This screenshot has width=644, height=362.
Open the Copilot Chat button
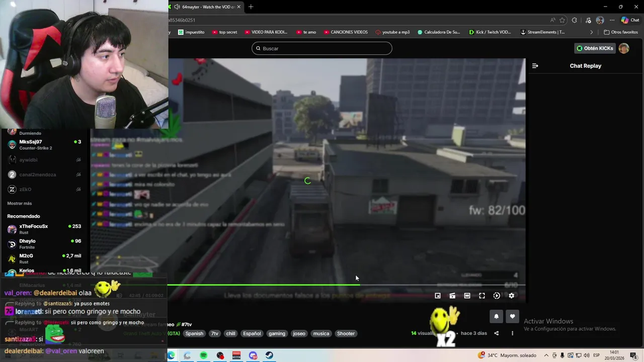coord(630,20)
